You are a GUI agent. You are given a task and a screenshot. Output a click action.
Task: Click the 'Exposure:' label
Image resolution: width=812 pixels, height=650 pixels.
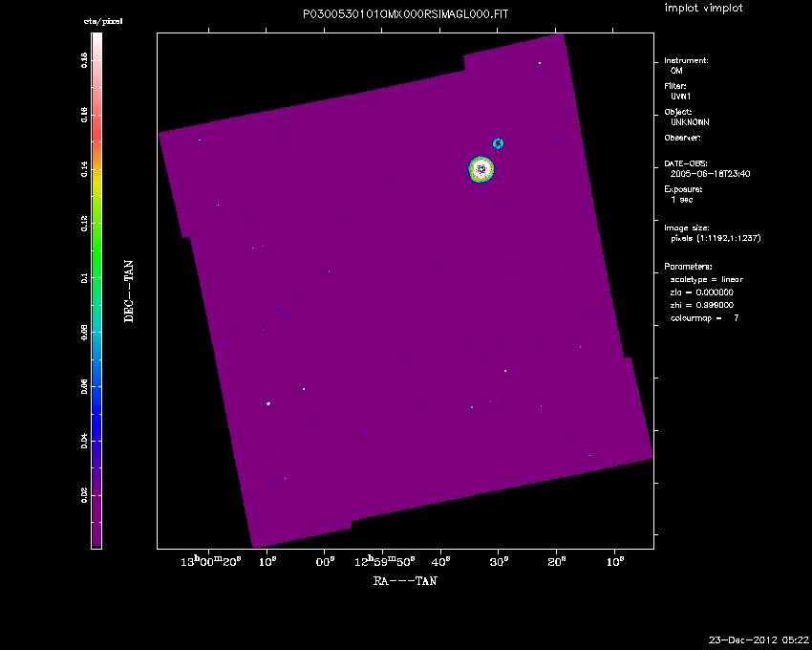(x=683, y=189)
